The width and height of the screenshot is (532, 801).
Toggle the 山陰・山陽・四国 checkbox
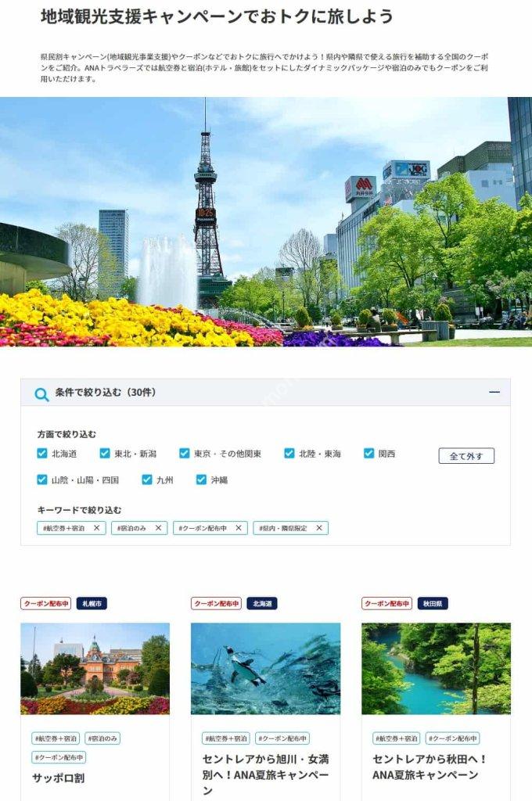(42, 480)
